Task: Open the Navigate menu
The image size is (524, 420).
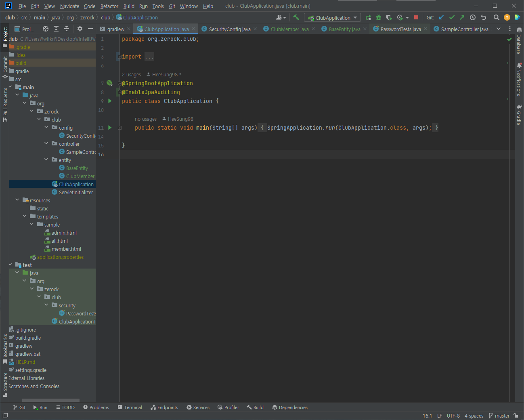Action: point(69,6)
